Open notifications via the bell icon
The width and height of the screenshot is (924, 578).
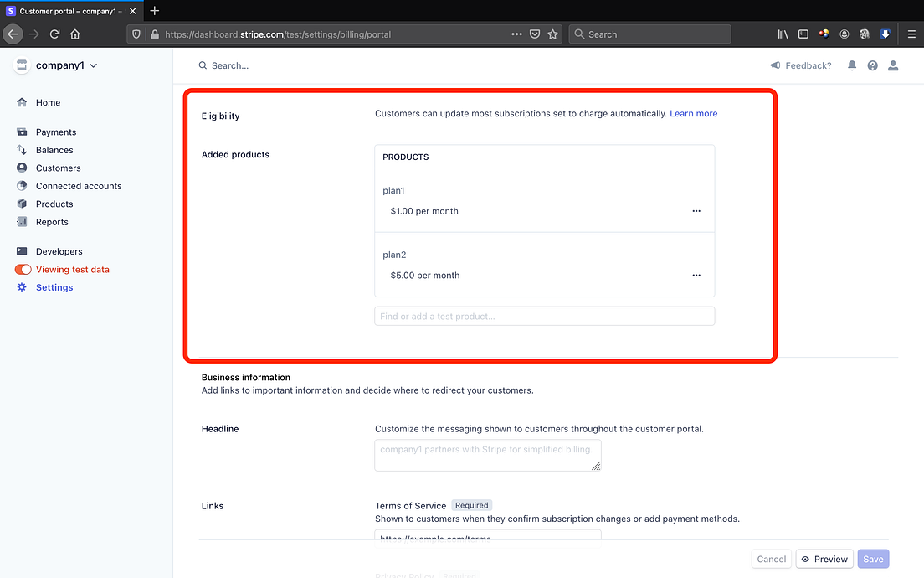click(x=851, y=65)
